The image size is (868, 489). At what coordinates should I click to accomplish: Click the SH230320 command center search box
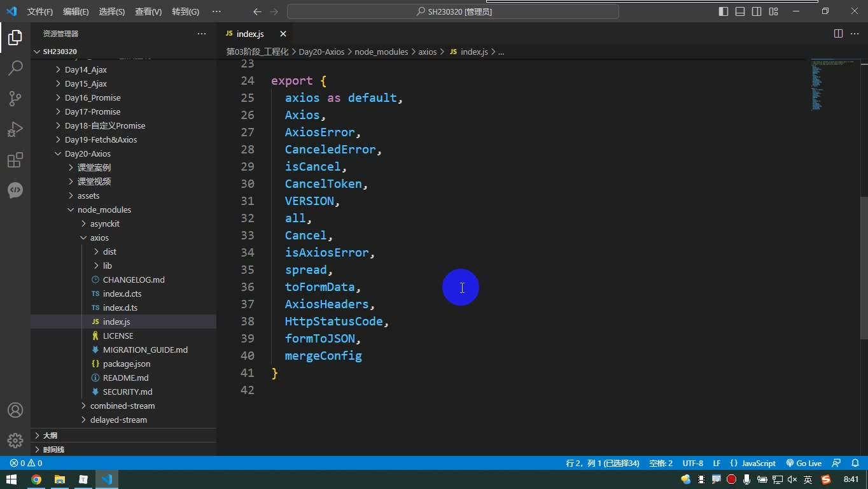click(x=453, y=11)
